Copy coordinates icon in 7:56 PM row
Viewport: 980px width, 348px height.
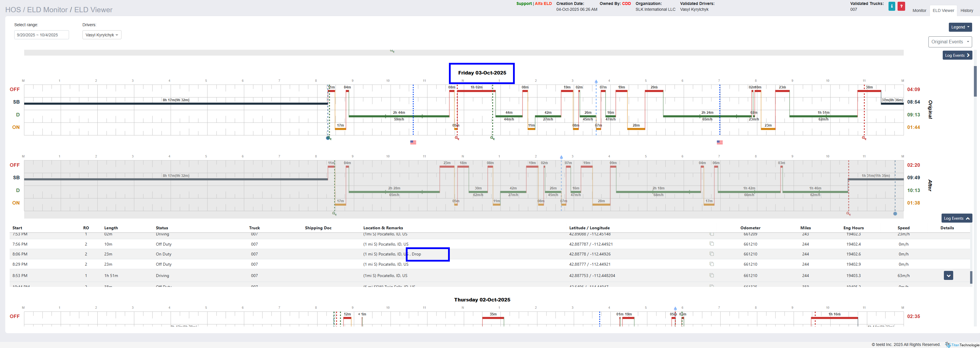click(x=711, y=244)
